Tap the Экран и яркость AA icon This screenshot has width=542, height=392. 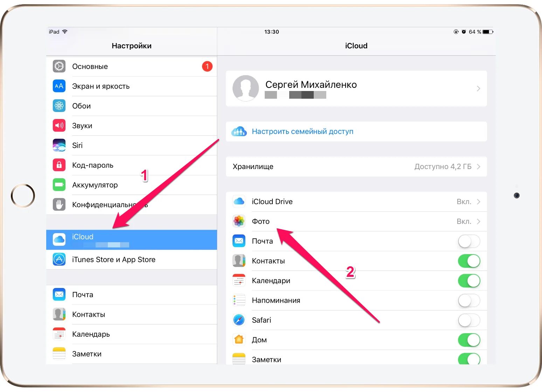[x=59, y=86]
